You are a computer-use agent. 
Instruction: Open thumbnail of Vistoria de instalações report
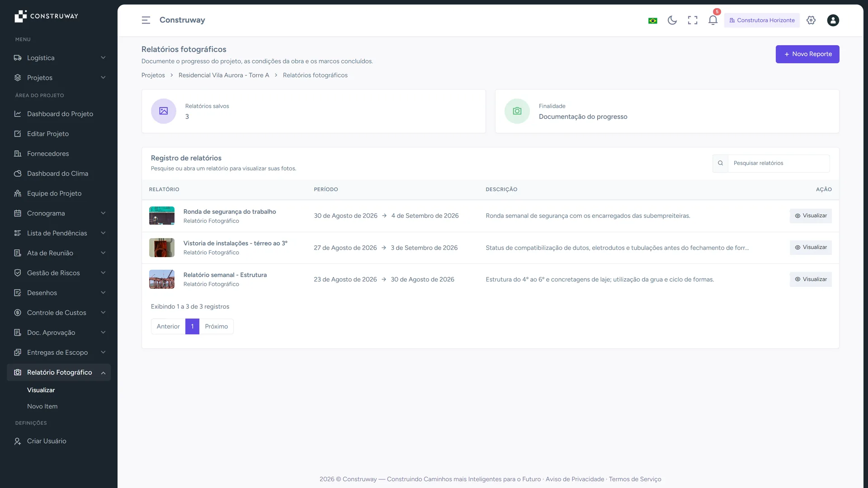[162, 248]
